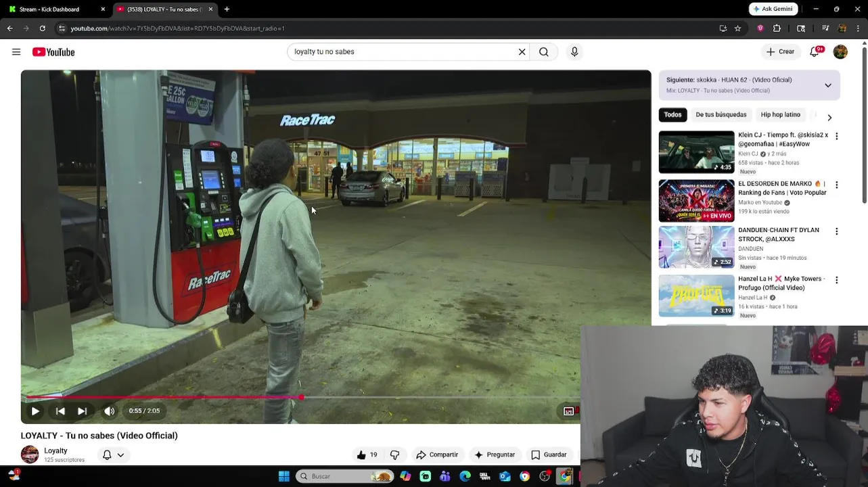Viewport: 868px width, 487px height.
Task: Open Kick app from taskbar
Action: pos(426,476)
